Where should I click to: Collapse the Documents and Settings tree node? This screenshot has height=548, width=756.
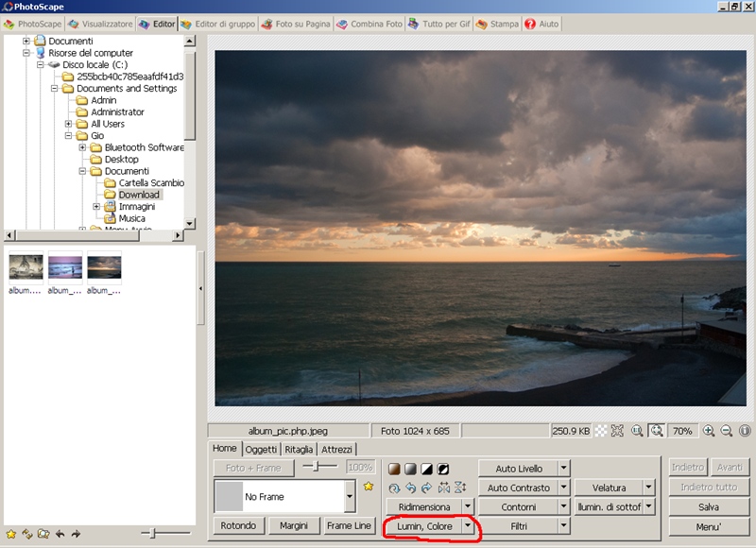(x=55, y=89)
